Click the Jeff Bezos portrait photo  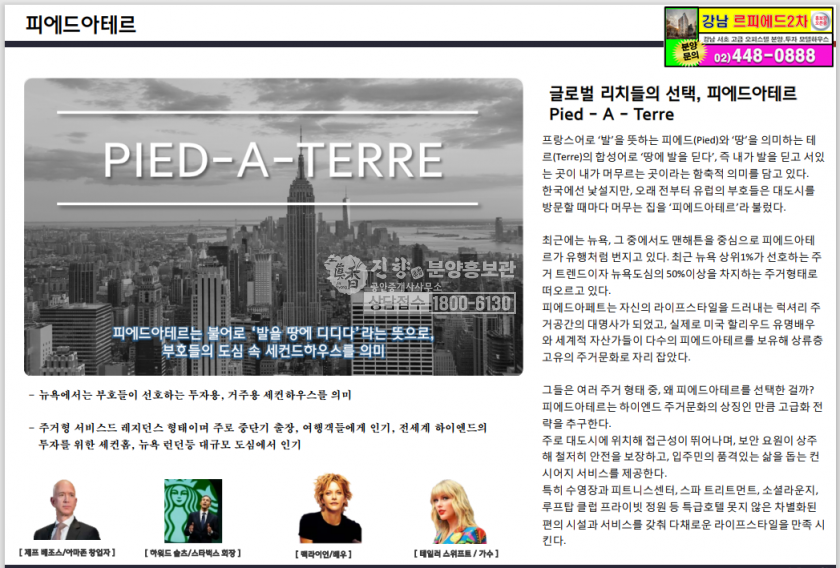click(67, 509)
